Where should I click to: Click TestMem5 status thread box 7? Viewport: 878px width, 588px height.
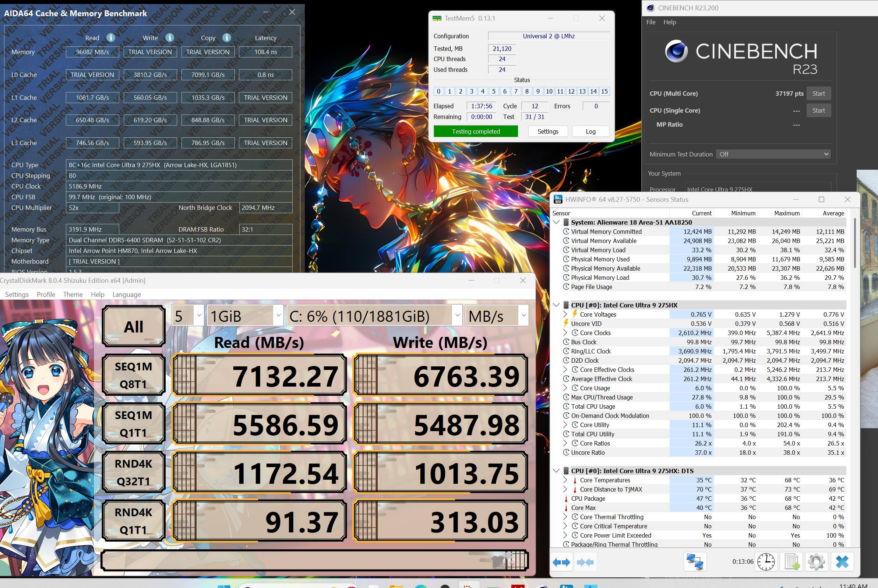coord(516,91)
